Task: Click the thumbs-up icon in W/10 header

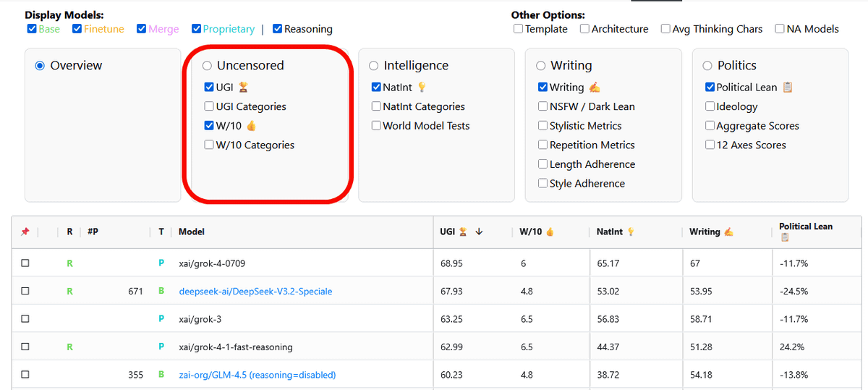Action: coord(550,232)
